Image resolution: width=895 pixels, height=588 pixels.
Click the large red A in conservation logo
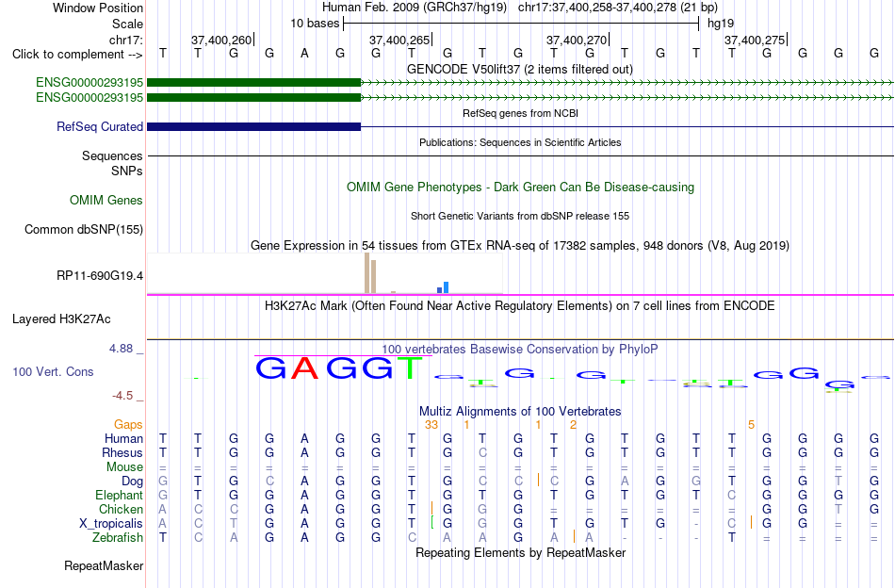304,368
